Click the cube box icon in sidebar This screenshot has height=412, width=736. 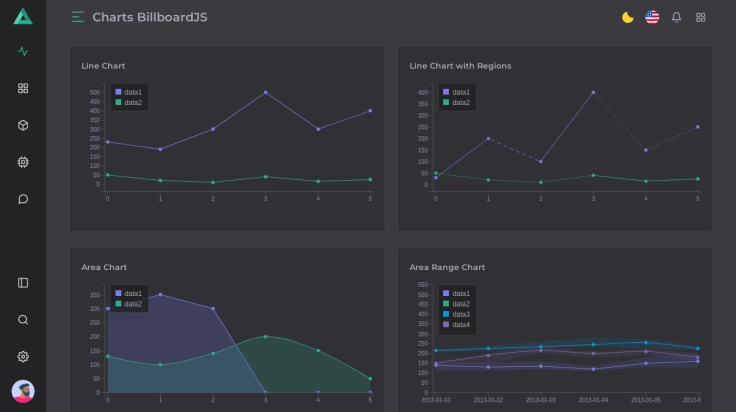click(23, 125)
